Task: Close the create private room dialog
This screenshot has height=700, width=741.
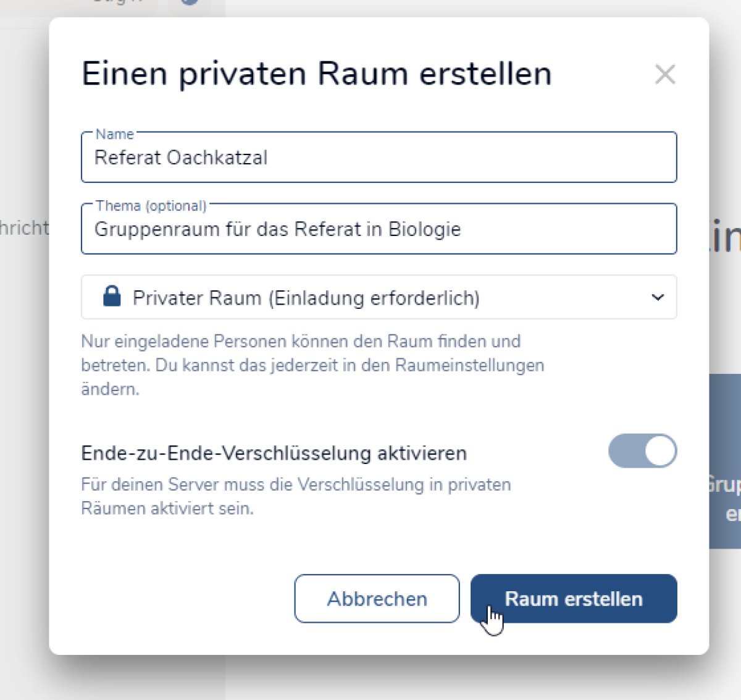Action: (x=665, y=75)
